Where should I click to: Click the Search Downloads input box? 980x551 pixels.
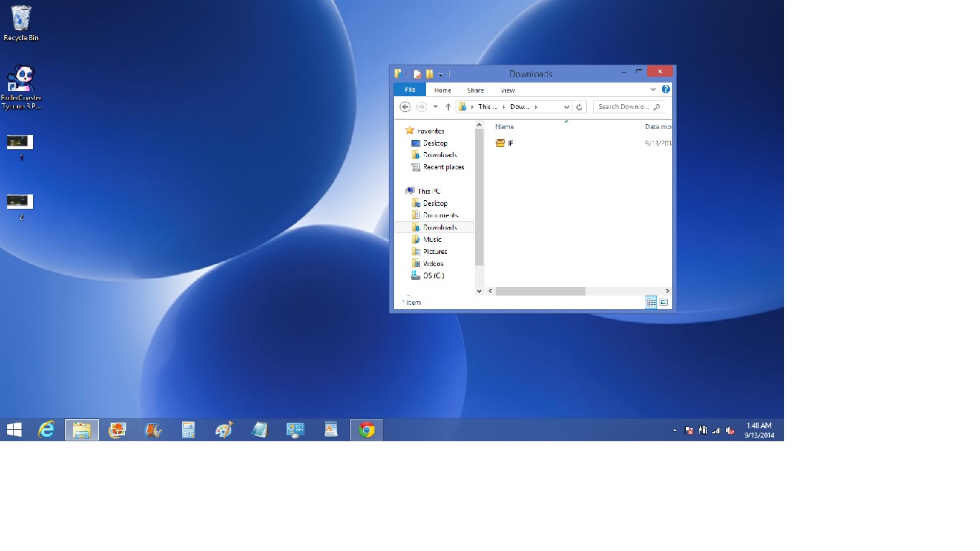(x=623, y=107)
